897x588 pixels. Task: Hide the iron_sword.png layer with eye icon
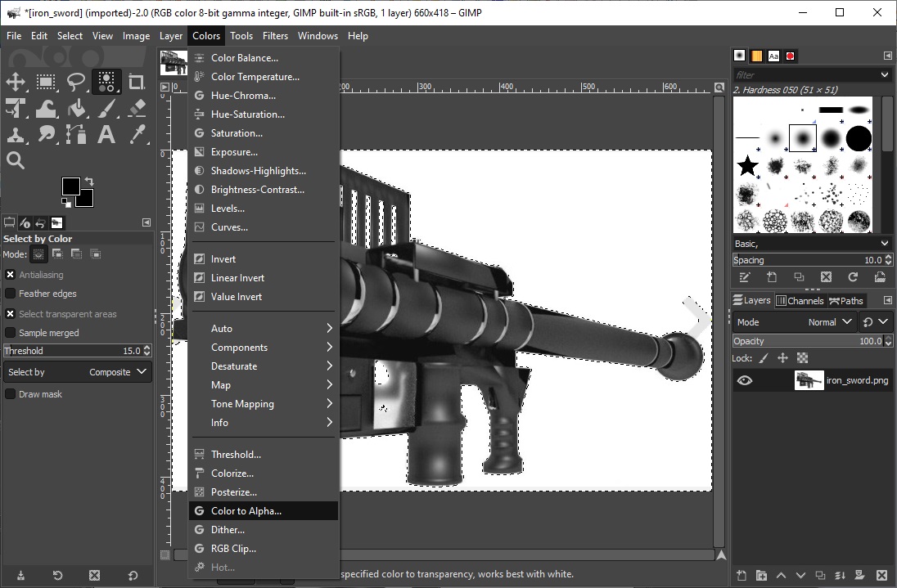coord(744,380)
